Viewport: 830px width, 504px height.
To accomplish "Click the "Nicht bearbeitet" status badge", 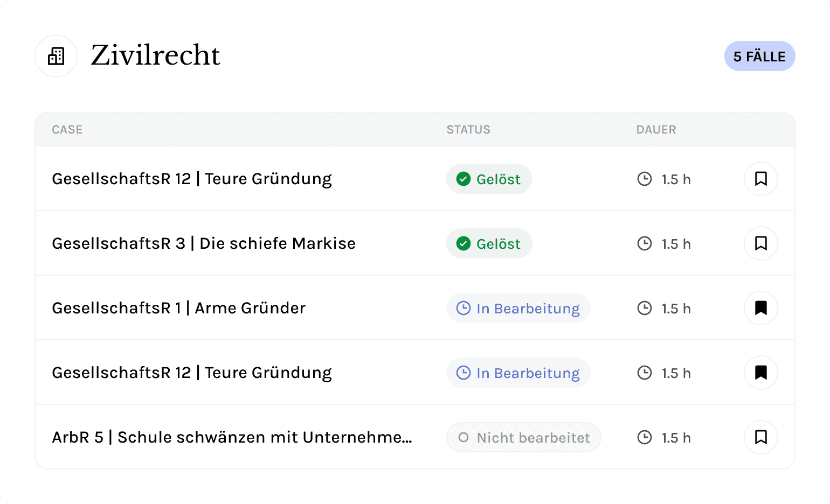I will [x=523, y=437].
